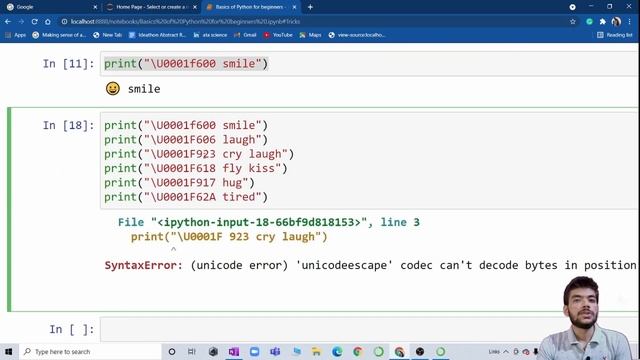640x360 pixels.
Task: Reload the notebook page
Action: pos(34,22)
